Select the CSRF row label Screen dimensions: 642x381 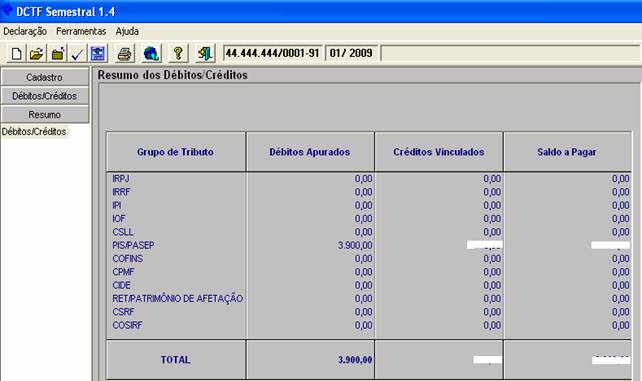123,312
